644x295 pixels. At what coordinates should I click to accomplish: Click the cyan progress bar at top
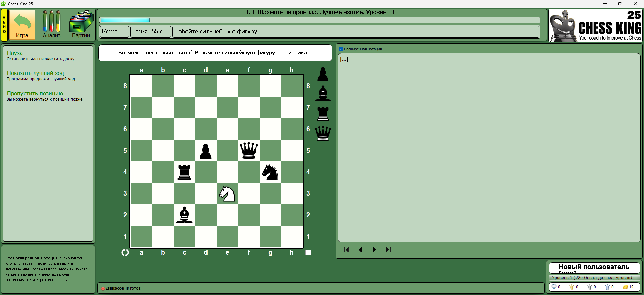coord(126,20)
